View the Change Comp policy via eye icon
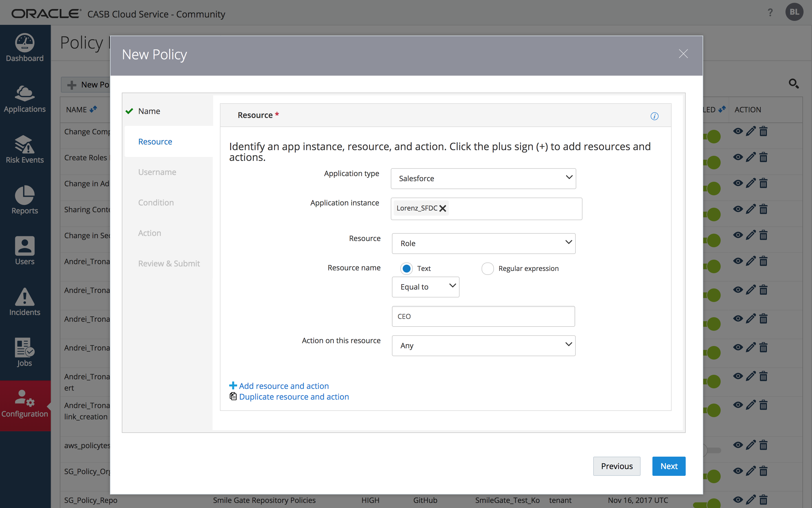 click(738, 131)
